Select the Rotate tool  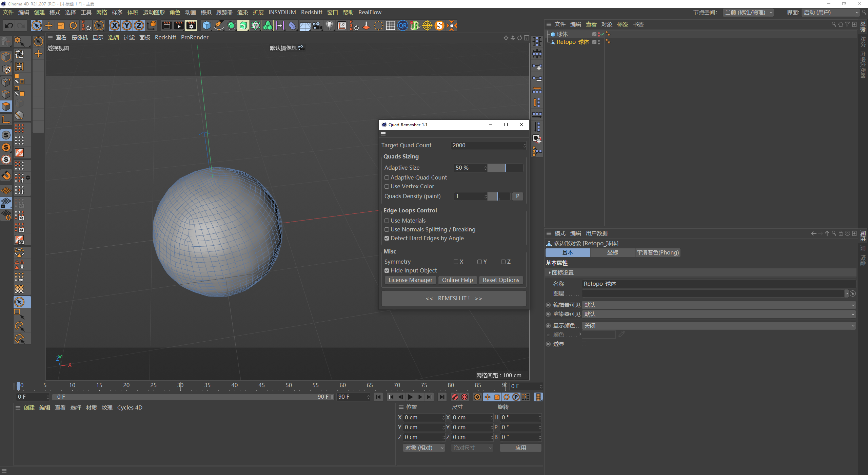coord(73,25)
